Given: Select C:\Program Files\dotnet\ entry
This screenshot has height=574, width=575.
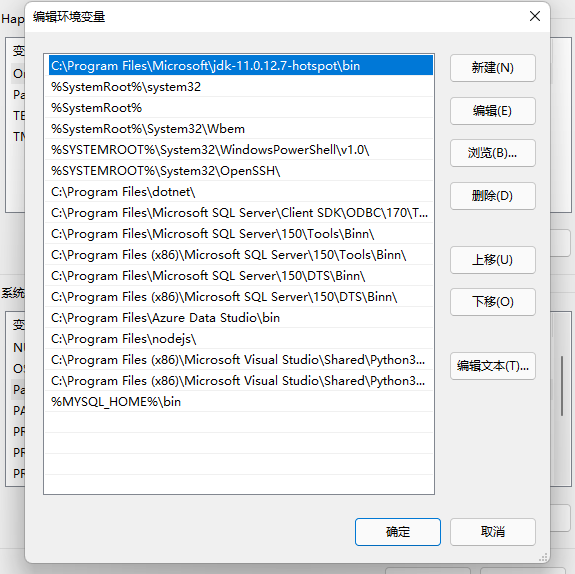Looking at the screenshot, I should (x=239, y=192).
